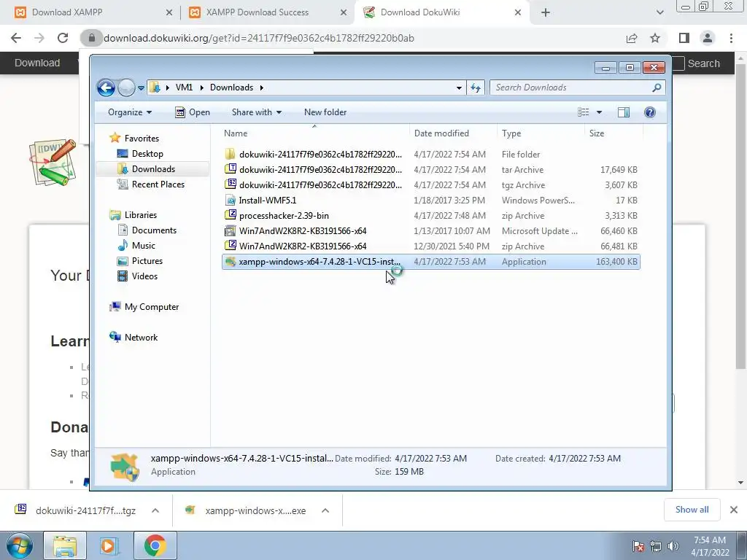Click Open on the Explorer toolbar
Image resolution: width=747 pixels, height=560 pixels.
pos(193,112)
